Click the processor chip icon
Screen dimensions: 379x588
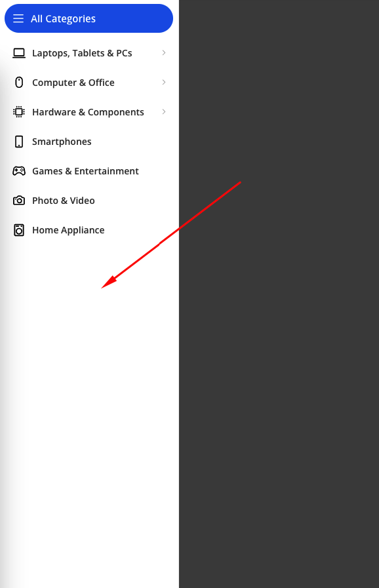(x=19, y=111)
